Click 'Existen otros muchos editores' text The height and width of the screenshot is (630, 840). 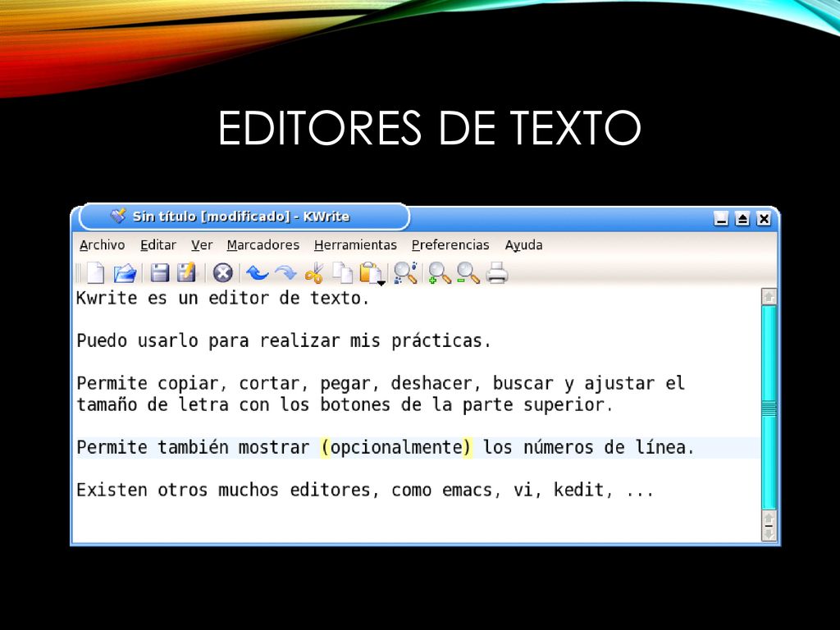point(223,490)
